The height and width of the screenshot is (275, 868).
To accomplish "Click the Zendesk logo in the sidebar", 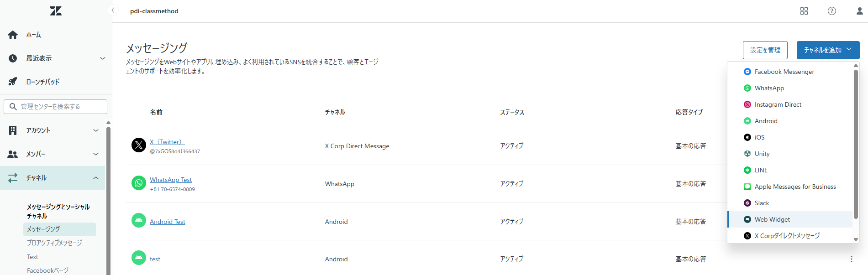I will point(55,11).
